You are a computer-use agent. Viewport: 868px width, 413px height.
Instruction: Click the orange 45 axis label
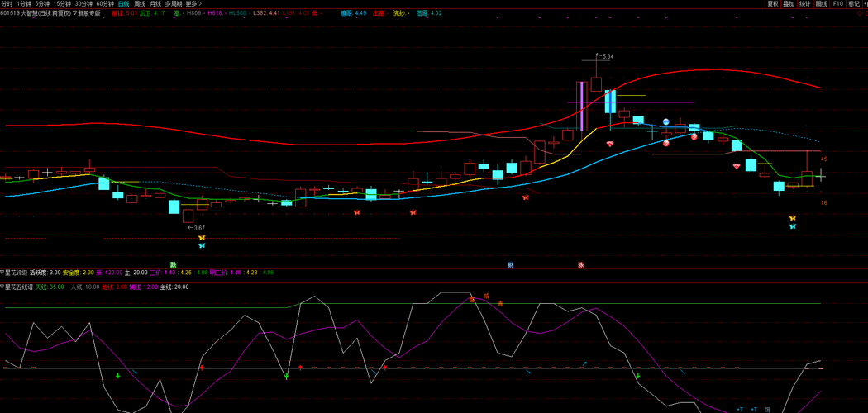(x=823, y=159)
